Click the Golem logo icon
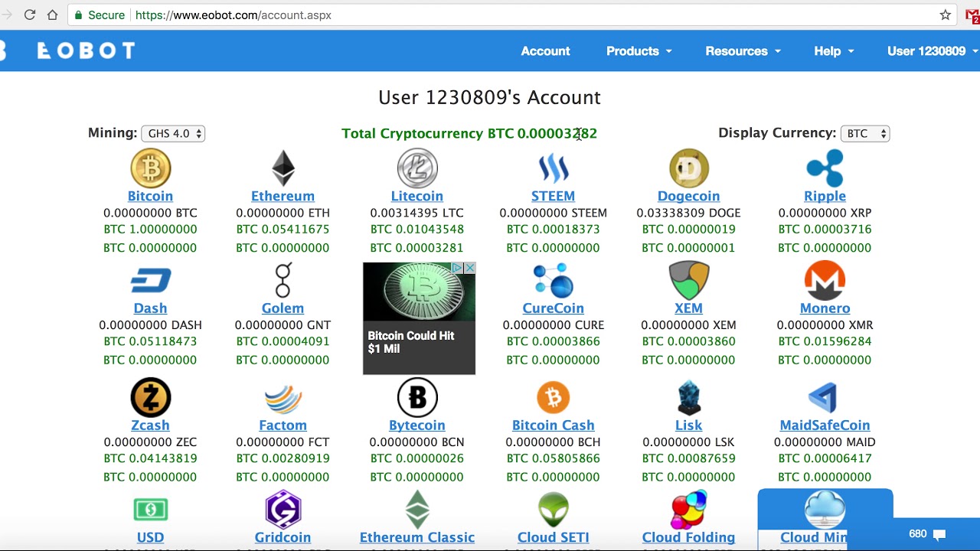This screenshot has width=980, height=551. tap(283, 280)
